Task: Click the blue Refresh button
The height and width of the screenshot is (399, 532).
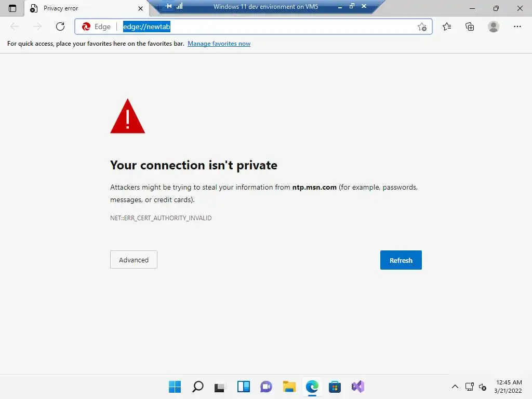Action: click(x=401, y=260)
